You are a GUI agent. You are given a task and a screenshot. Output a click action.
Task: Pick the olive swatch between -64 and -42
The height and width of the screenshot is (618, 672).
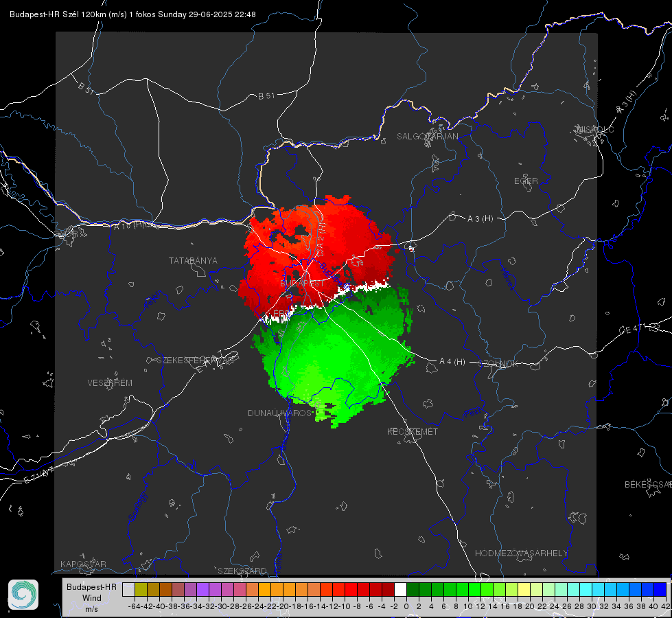141,589
